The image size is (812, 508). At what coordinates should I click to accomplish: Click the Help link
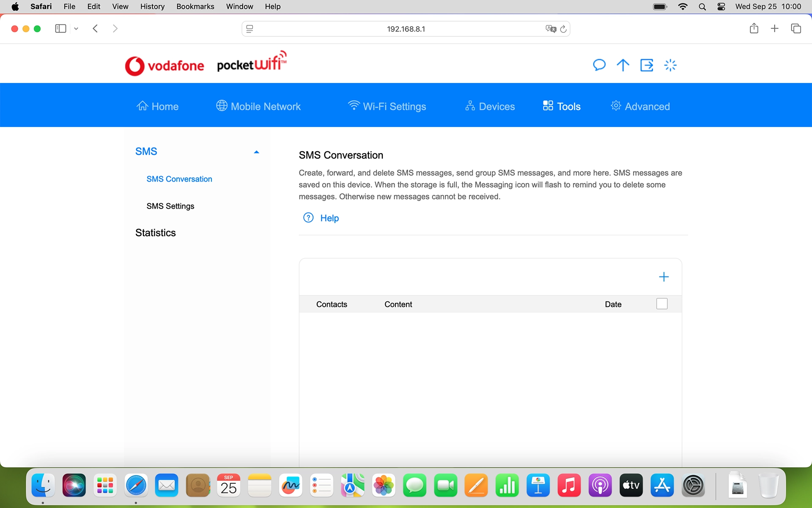coord(329,218)
